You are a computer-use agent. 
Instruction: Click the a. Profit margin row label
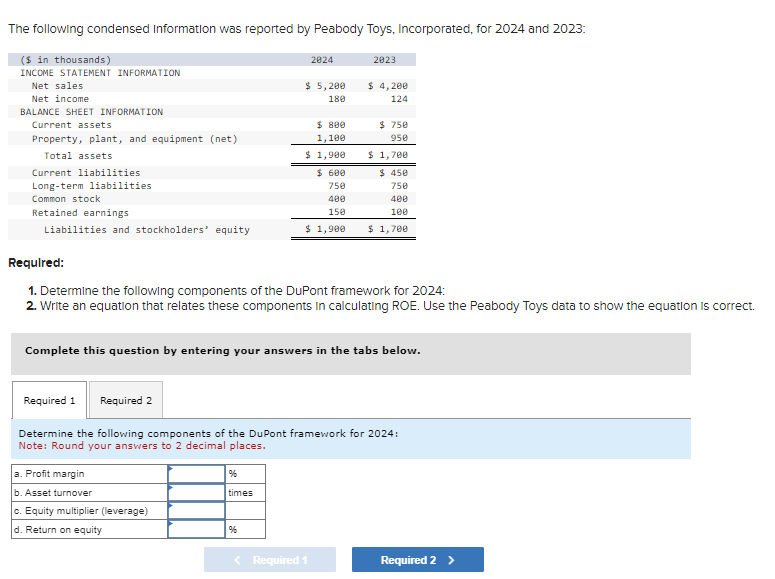coord(49,474)
